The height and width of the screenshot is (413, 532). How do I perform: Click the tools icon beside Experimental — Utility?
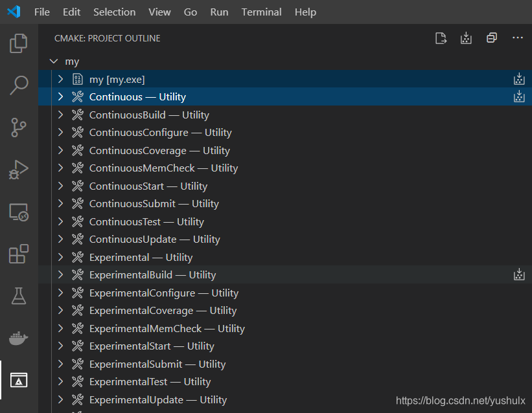[77, 258]
